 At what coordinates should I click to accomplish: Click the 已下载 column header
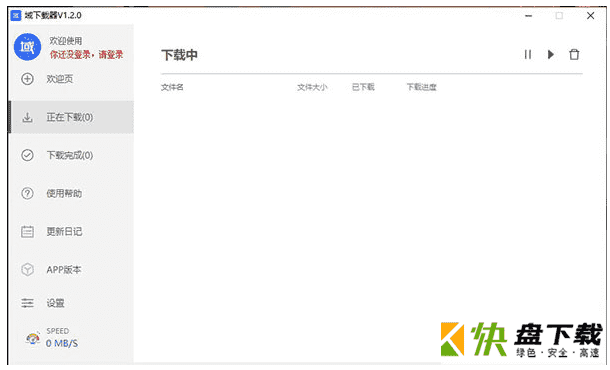363,87
